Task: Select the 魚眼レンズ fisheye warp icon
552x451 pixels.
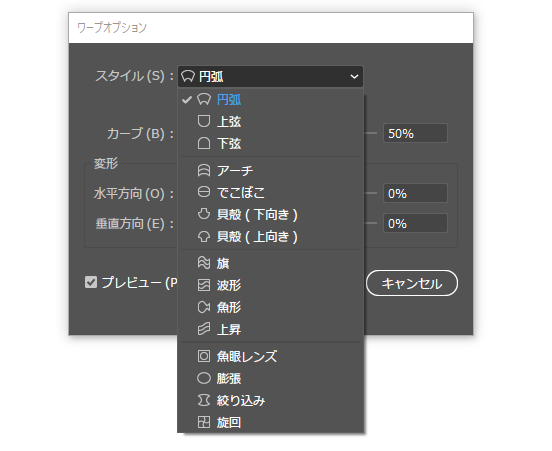Action: [x=203, y=356]
